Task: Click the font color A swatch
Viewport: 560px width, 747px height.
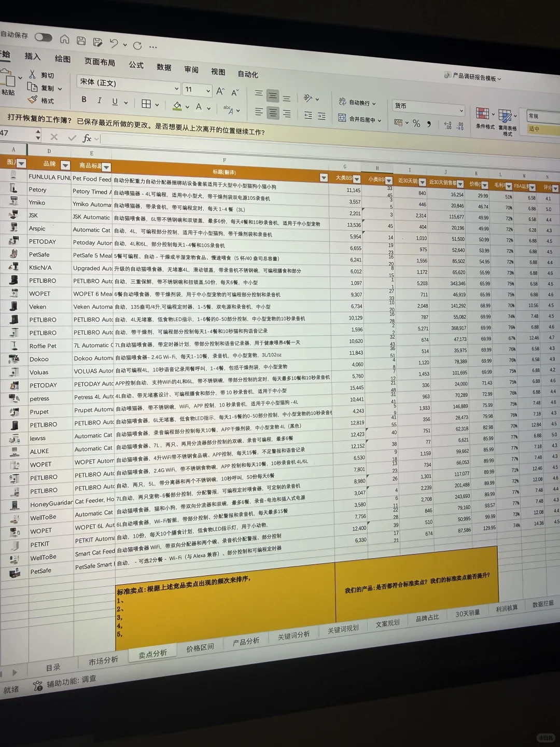Action: click(x=199, y=107)
